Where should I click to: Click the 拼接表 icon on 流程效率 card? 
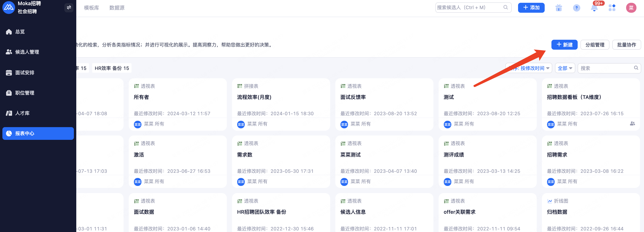240,86
